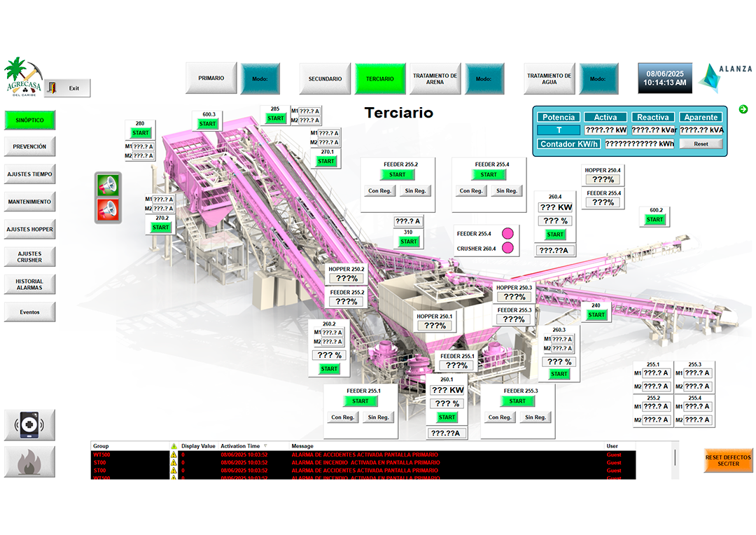Viewport: 756px width, 535px height.
Task: Start crusher 260.4 with its START button
Action: coord(555,235)
